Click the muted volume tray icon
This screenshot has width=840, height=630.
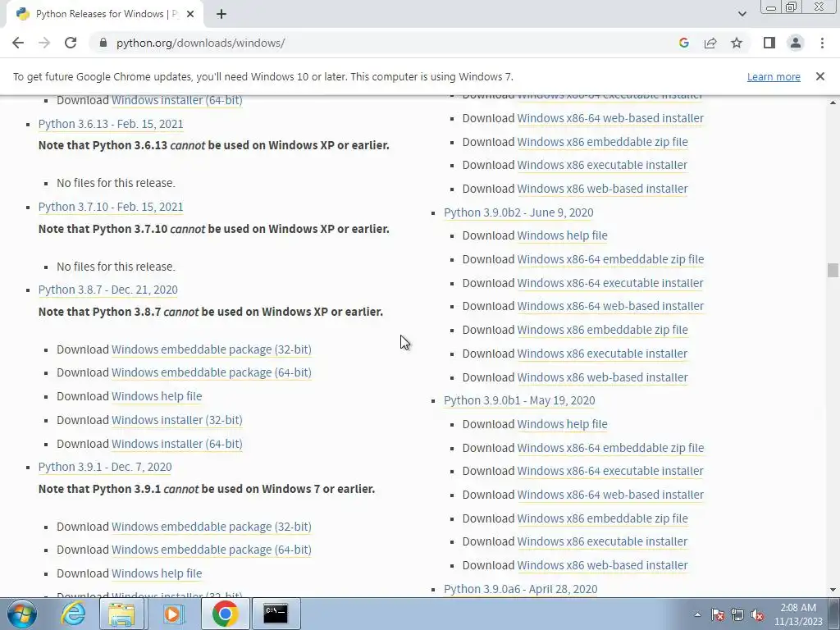pos(757,614)
